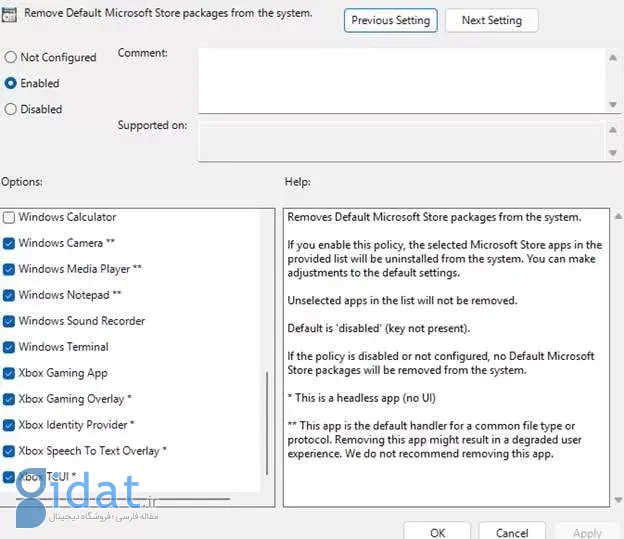Click the 'Windows Sound Recorder' label
Image resolution: width=624 pixels, height=539 pixels.
[82, 321]
